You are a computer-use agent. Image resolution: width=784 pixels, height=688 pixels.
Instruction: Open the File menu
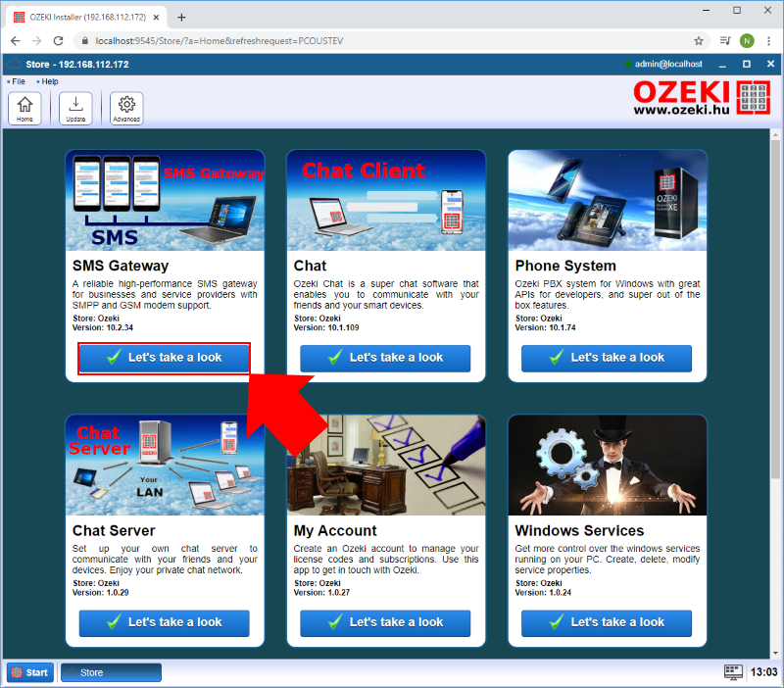pos(16,81)
